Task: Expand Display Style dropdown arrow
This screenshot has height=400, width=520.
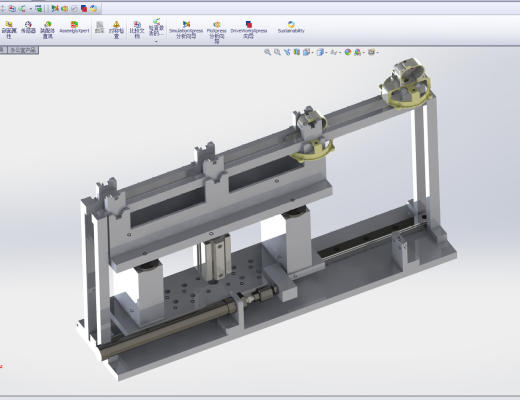Action: (326, 52)
